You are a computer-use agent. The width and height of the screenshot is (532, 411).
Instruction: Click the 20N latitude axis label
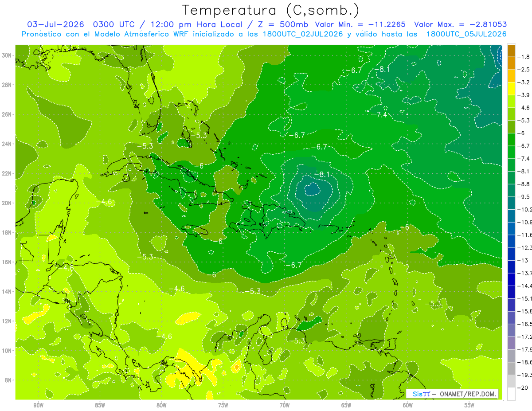pos(7,203)
